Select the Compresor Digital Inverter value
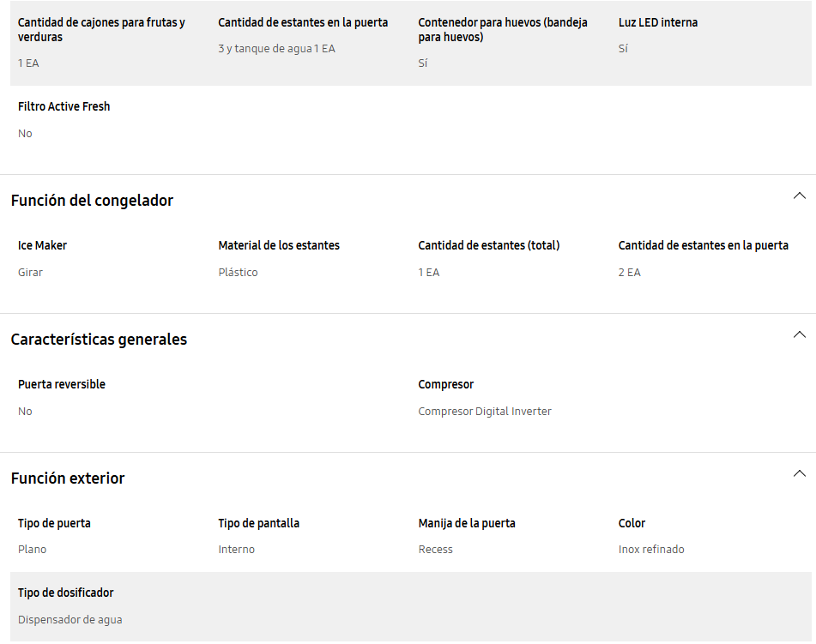Screen dimensions: 816x644 click(485, 412)
